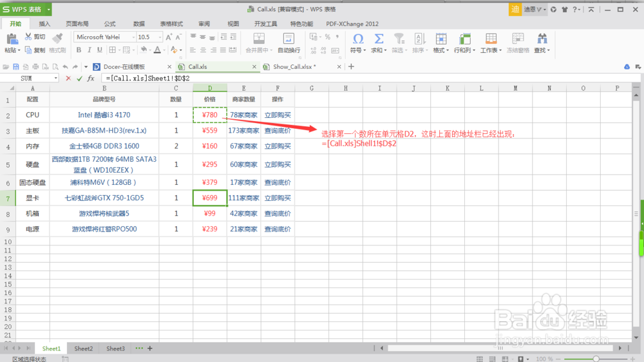This screenshot has width=644, height=362.
Task: Click the Print icon in quick toolbar
Action: pyautogui.click(x=35, y=66)
